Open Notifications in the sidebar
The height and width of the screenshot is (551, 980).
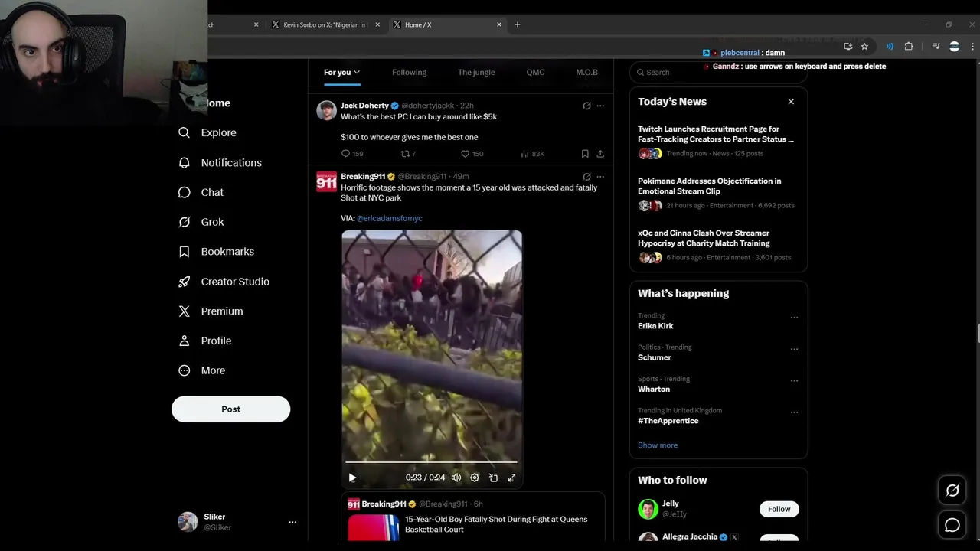click(x=219, y=162)
